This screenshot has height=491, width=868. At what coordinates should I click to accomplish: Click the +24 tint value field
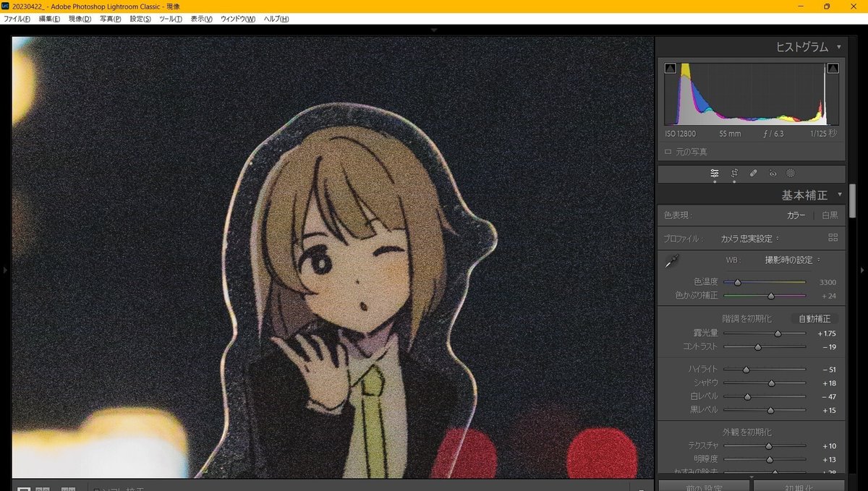point(829,296)
